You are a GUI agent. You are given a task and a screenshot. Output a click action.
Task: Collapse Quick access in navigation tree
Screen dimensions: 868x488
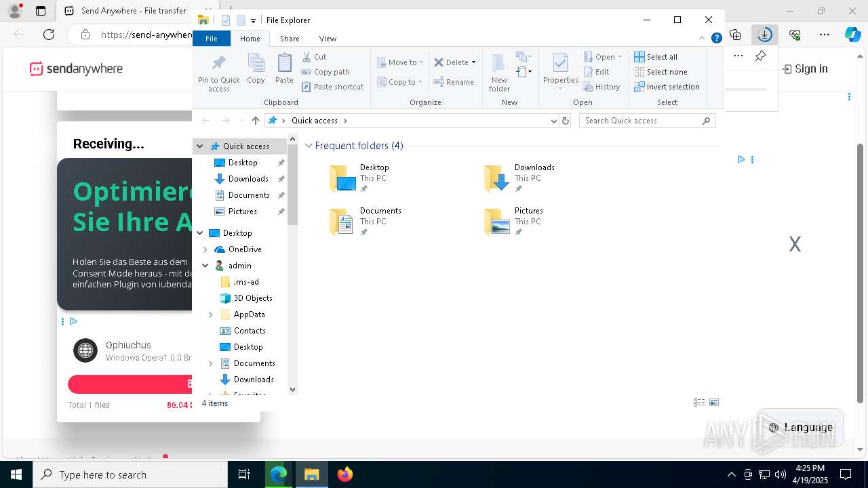[200, 146]
